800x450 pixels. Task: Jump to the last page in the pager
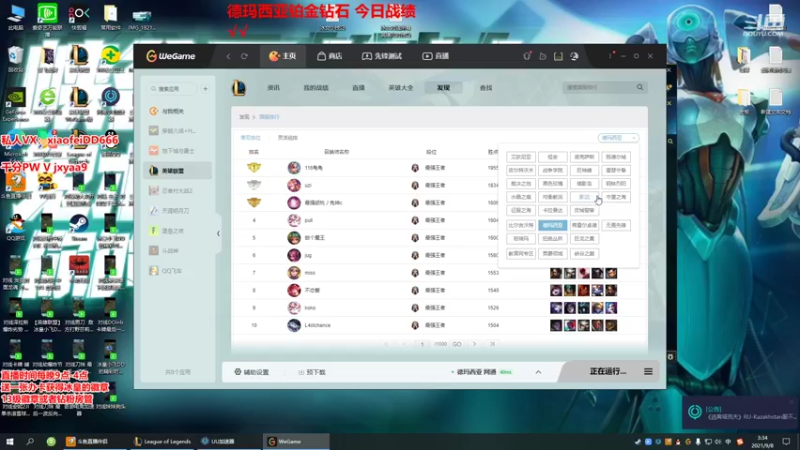click(492, 344)
